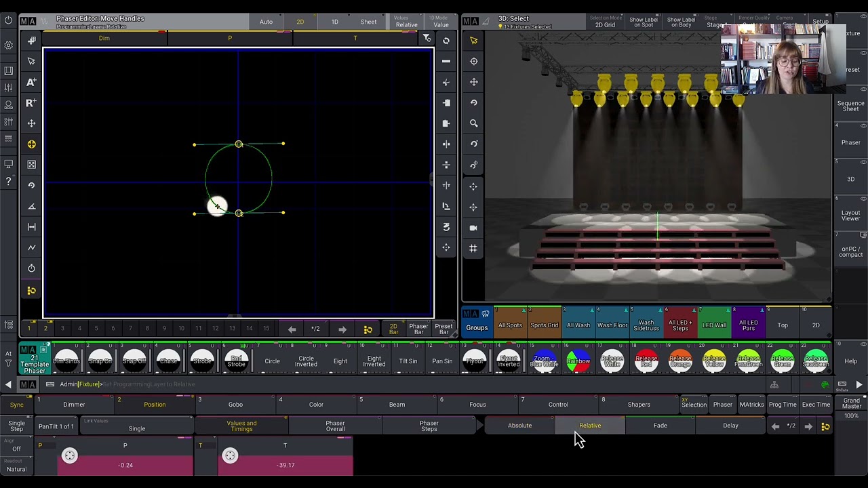The image size is (868, 488).
Task: Select the 3D window select arrow tool
Action: click(x=473, y=41)
